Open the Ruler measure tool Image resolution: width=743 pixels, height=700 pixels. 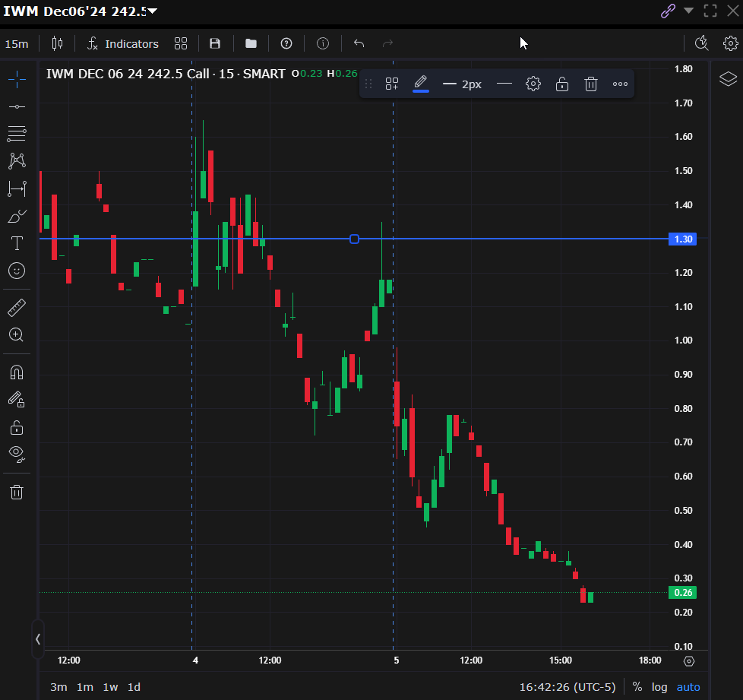16,307
